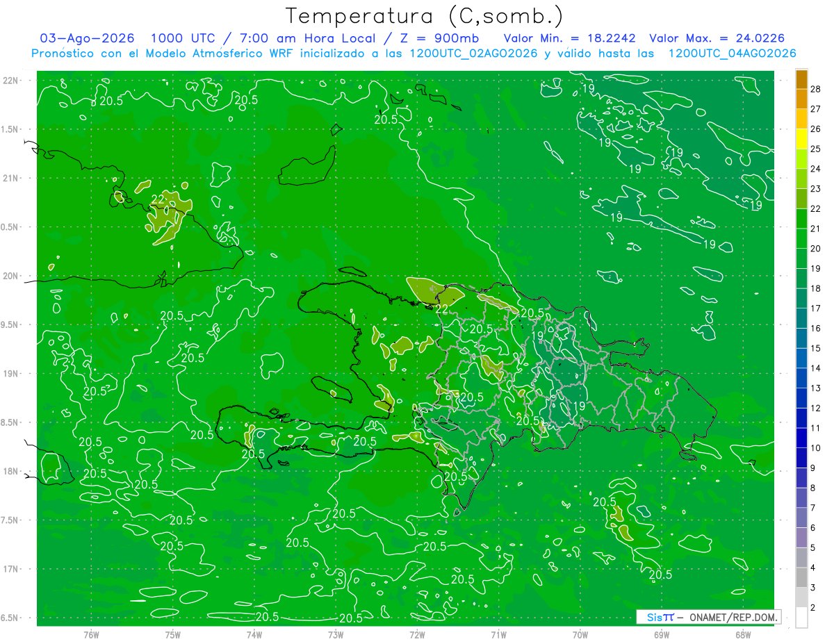Viewport: 834px width, 644px height.
Task: Click the '22N' latitude label
Action: [10, 81]
